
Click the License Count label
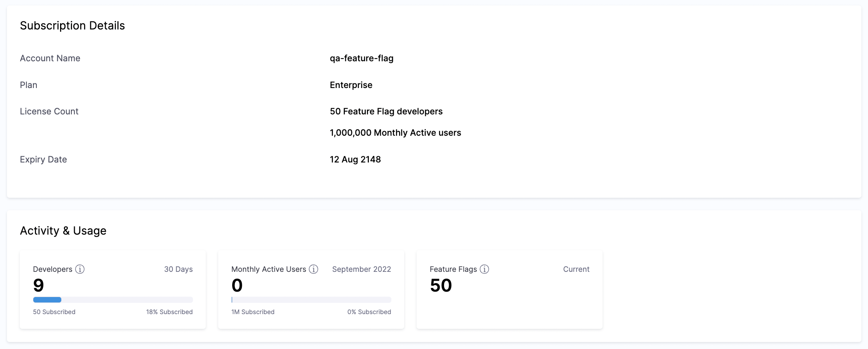(49, 111)
